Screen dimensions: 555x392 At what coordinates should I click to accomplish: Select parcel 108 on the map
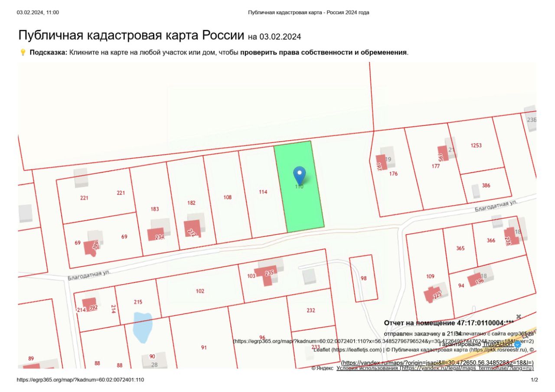coord(228,197)
